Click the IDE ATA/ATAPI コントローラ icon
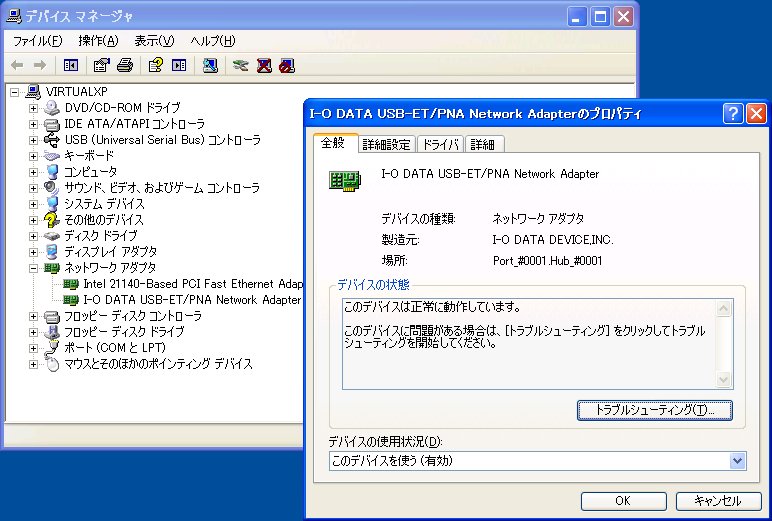This screenshot has width=772, height=521. [x=52, y=124]
